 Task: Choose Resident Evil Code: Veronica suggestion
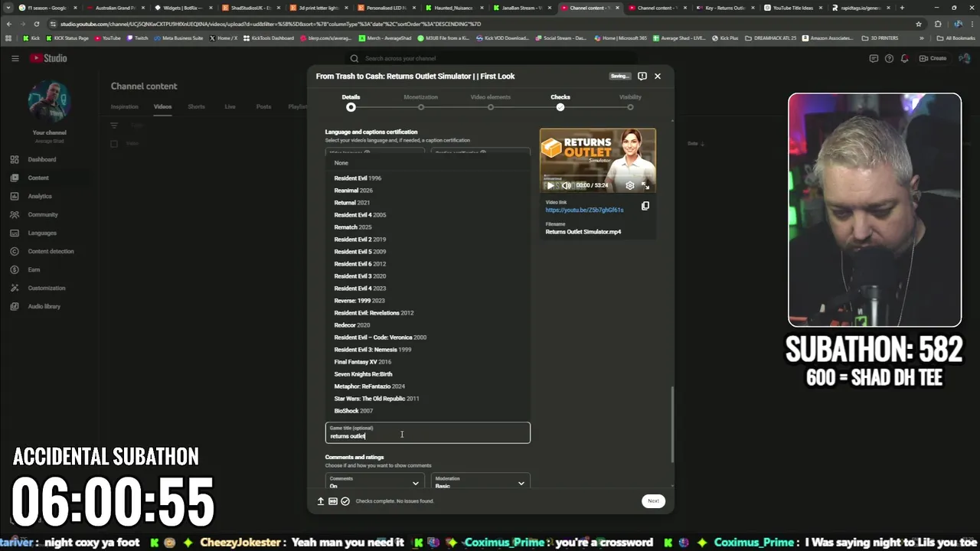pos(427,337)
